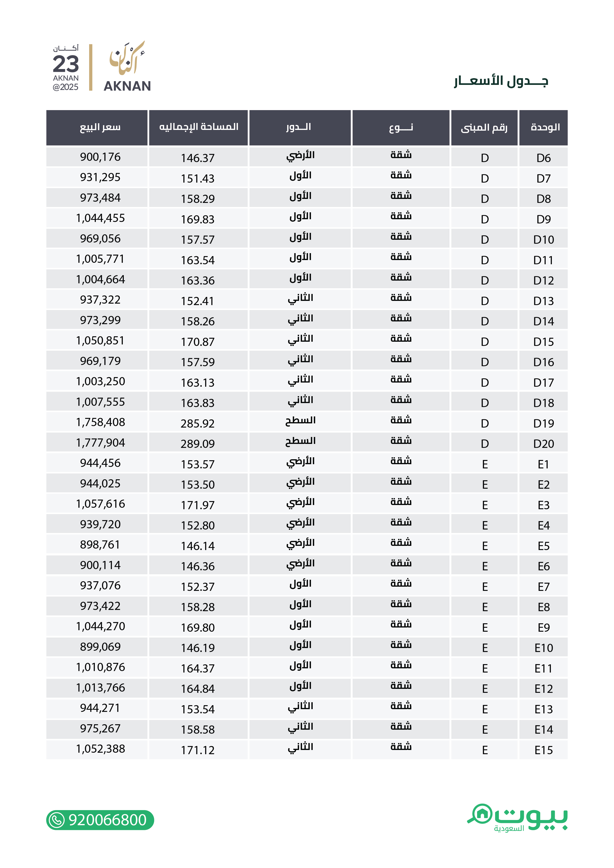Click the نوع column header
Image resolution: width=614 pixels, height=868 pixels.
(x=401, y=127)
